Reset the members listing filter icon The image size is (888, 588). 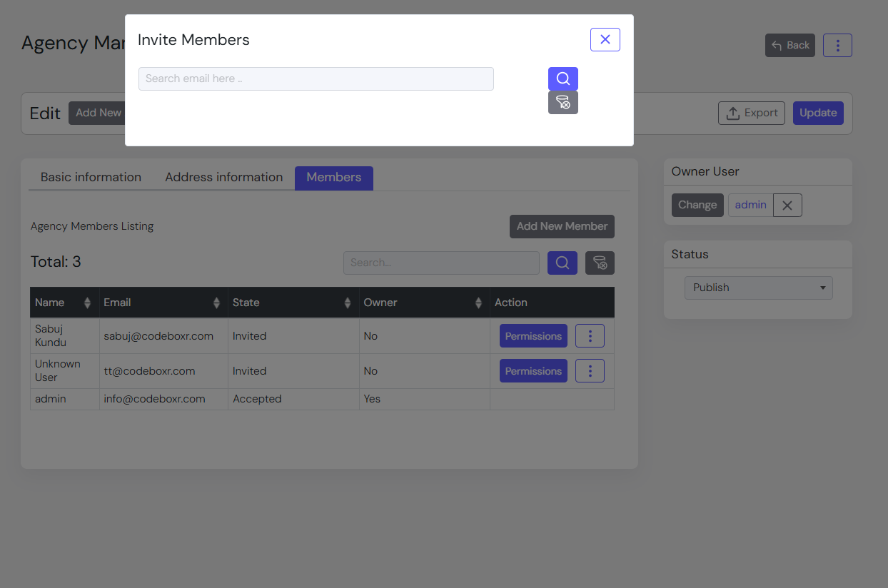[600, 263]
